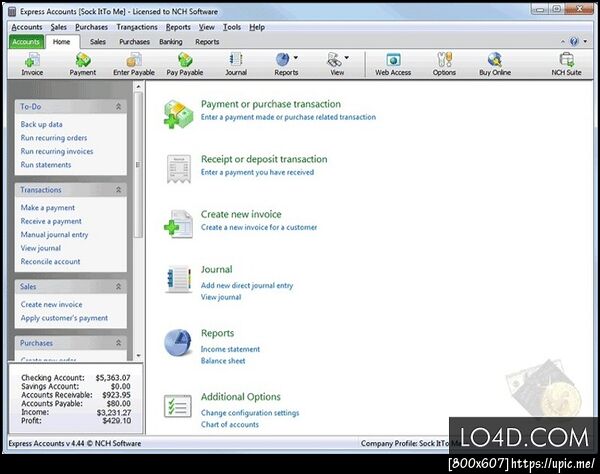Image resolution: width=600 pixels, height=474 pixels.
Task: Open the View toolbar dropdown arrow
Action: tap(347, 58)
